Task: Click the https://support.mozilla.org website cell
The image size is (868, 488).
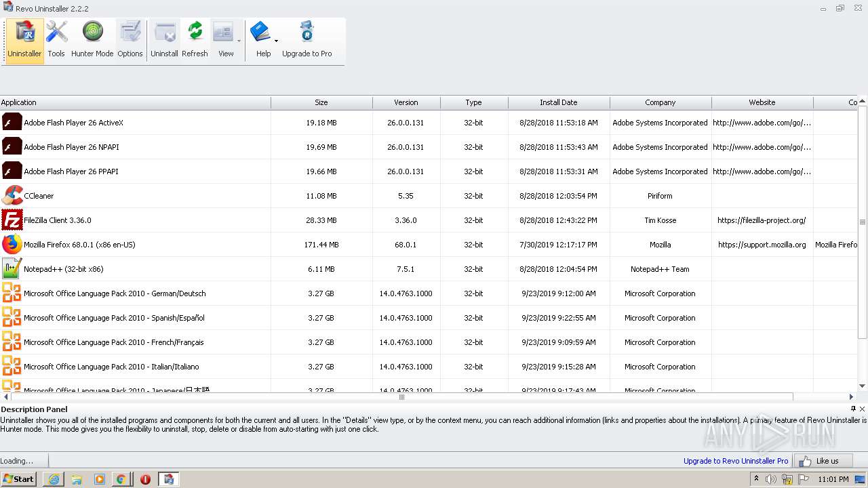Action: point(762,245)
